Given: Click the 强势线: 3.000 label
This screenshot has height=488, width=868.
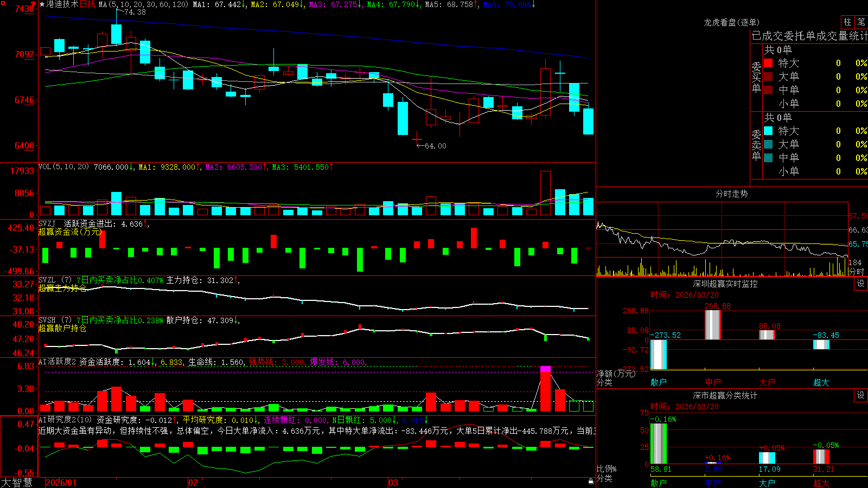Looking at the screenshot, I should (x=277, y=362).
